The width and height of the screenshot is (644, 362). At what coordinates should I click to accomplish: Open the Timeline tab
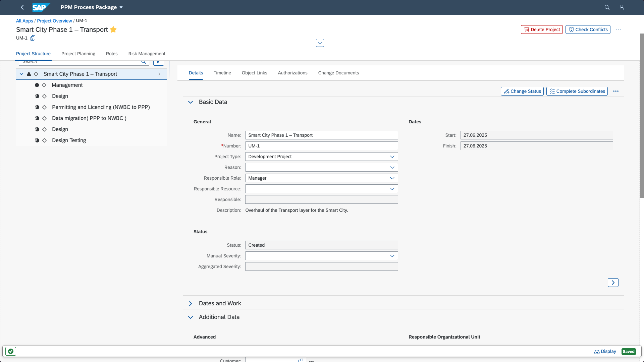[222, 73]
